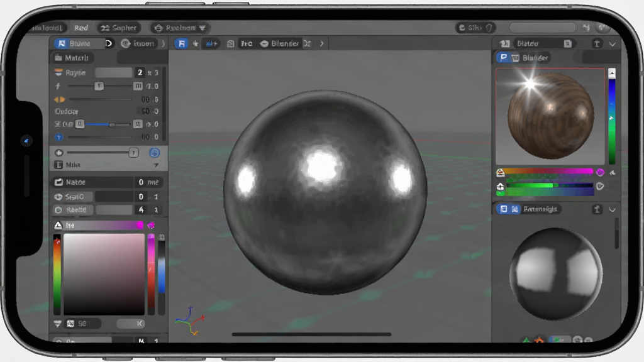
Task: Click the Materit panel icon
Action: pos(58,58)
